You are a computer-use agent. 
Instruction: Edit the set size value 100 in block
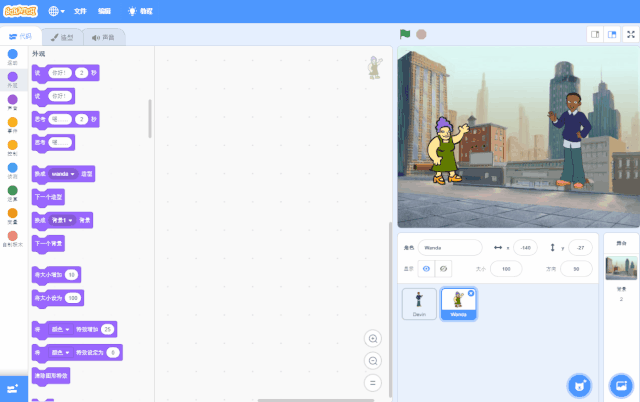[73, 298]
